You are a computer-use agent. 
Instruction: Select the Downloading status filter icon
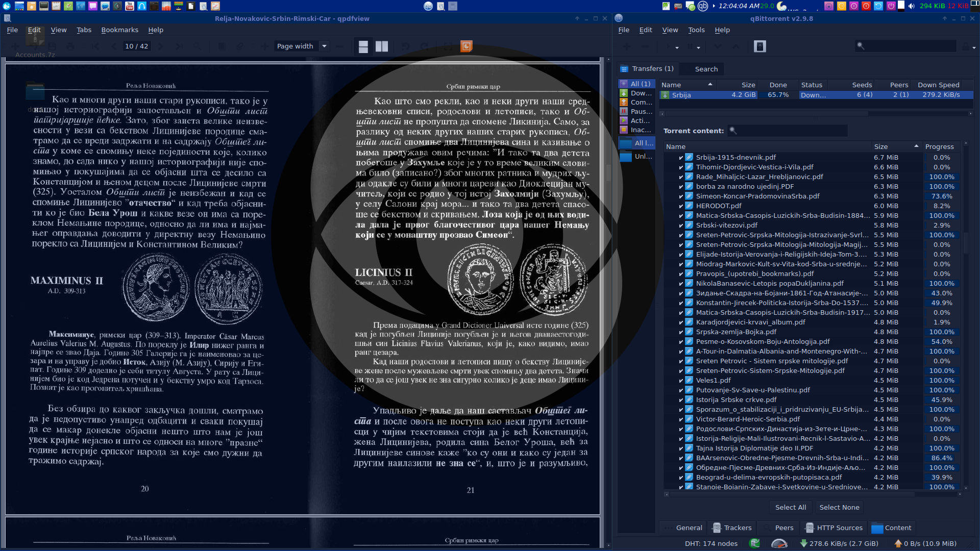click(x=624, y=93)
